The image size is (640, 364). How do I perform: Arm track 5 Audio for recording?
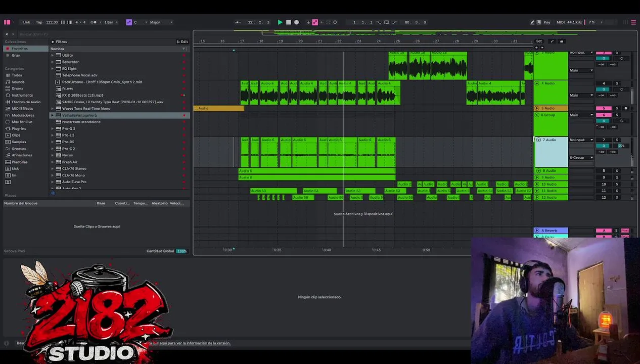coord(626,108)
